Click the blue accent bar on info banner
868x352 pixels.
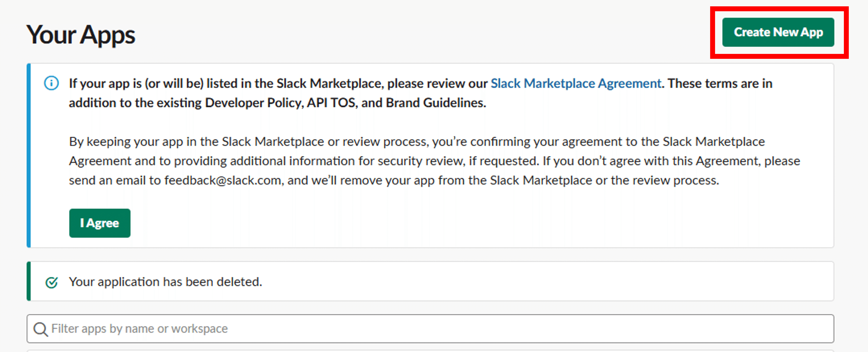(x=29, y=155)
